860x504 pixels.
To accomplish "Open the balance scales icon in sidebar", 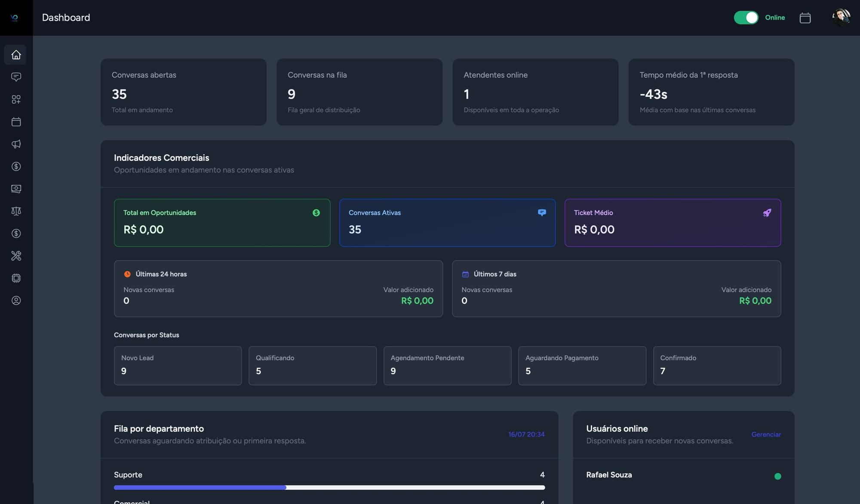I will tap(16, 211).
